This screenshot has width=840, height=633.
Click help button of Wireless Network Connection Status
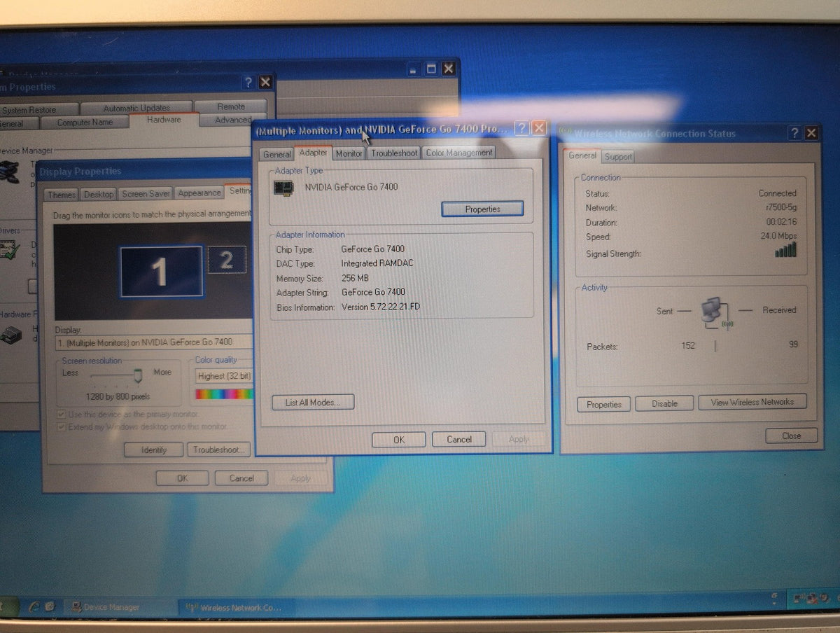[795, 133]
